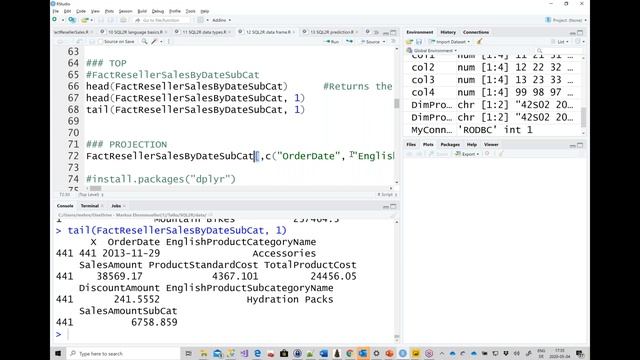
Task: Maximize the Console pane icon
Action: pos(393,206)
